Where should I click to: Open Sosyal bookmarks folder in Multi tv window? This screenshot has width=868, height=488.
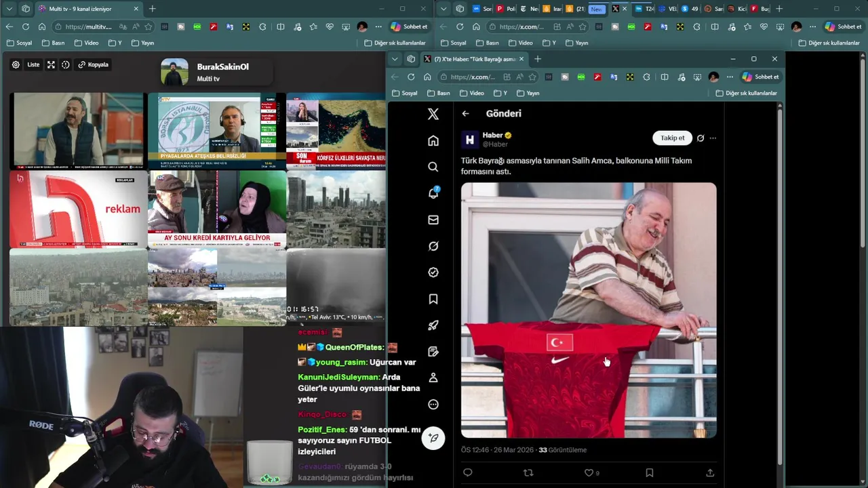[19, 43]
